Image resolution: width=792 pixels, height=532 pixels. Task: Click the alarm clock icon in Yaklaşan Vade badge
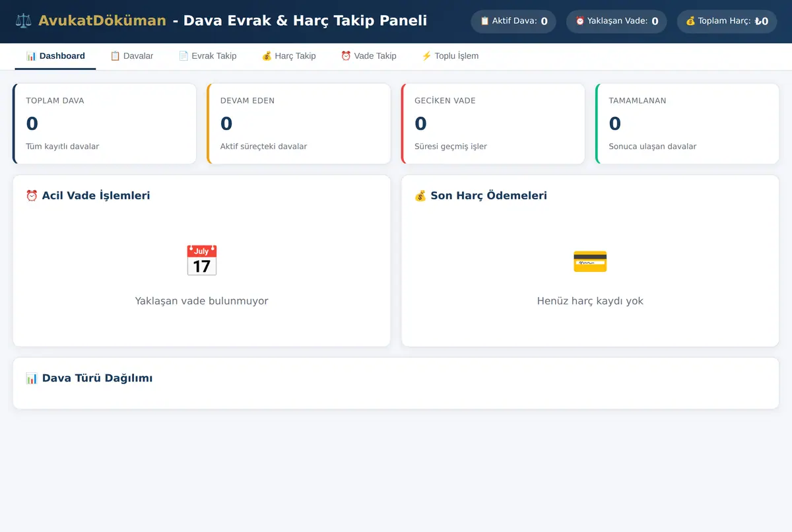580,21
